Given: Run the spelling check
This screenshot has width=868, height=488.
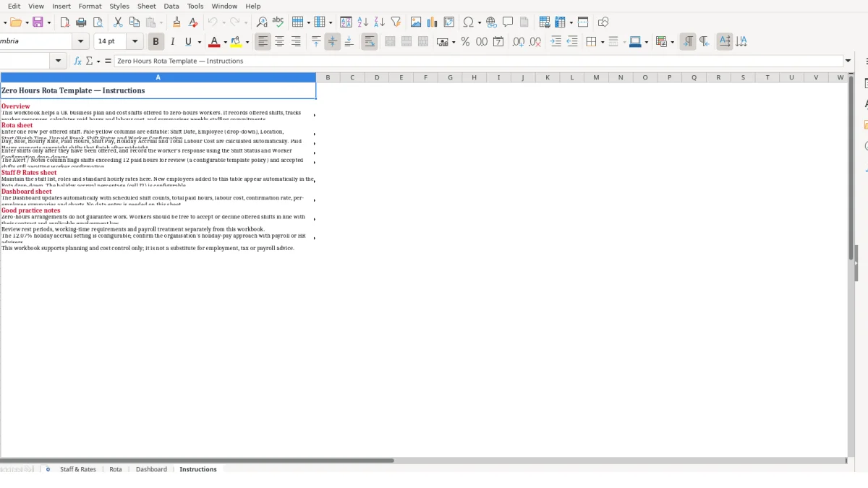Looking at the screenshot, I should click(x=278, y=22).
